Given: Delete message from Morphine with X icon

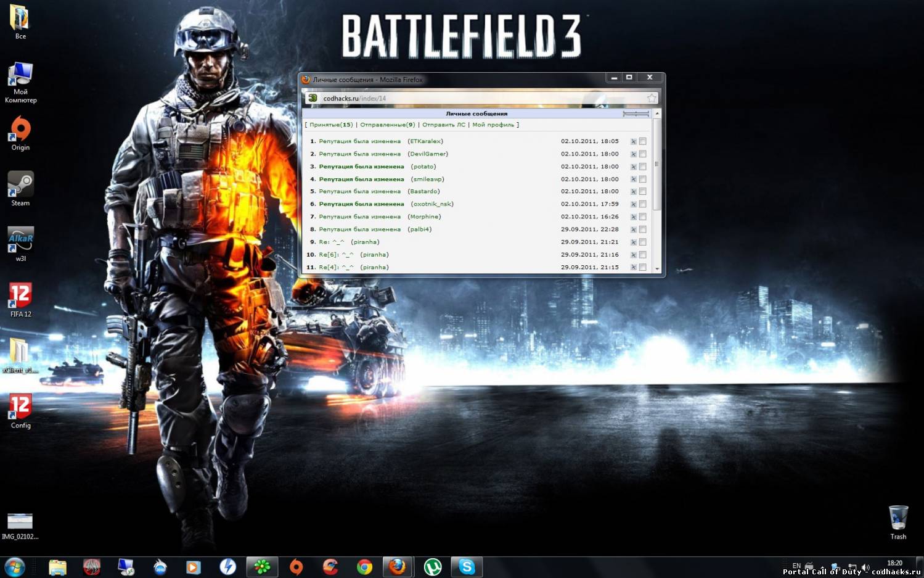Looking at the screenshot, I should (x=633, y=217).
